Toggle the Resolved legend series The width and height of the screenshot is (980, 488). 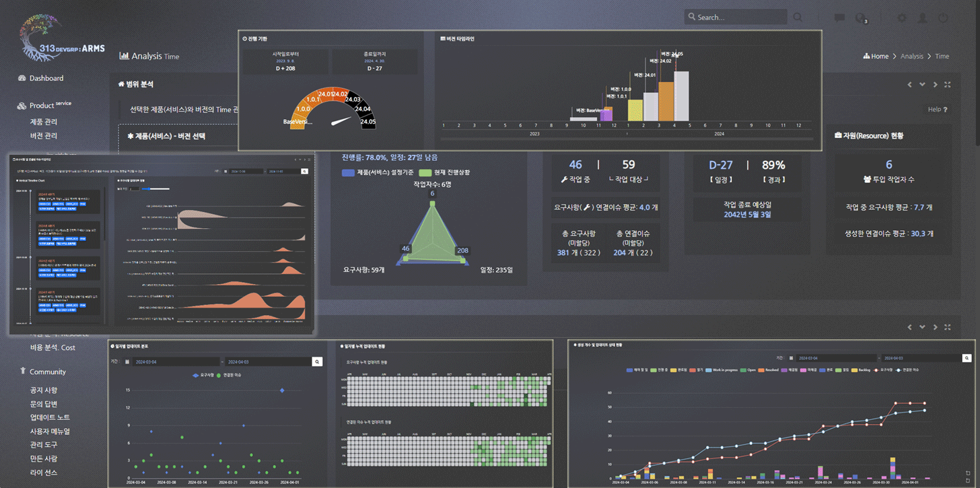[771, 370]
